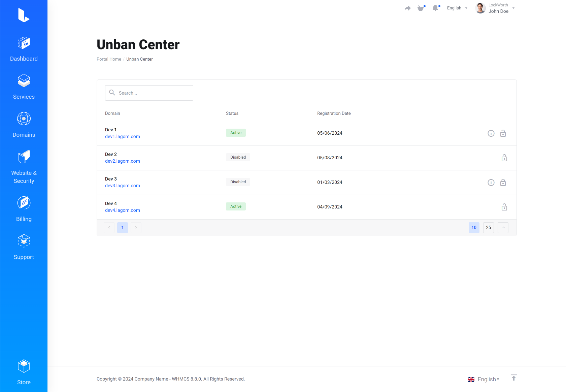Click the Dev 4 name text
The width and height of the screenshot is (566, 392).
[x=111, y=203]
